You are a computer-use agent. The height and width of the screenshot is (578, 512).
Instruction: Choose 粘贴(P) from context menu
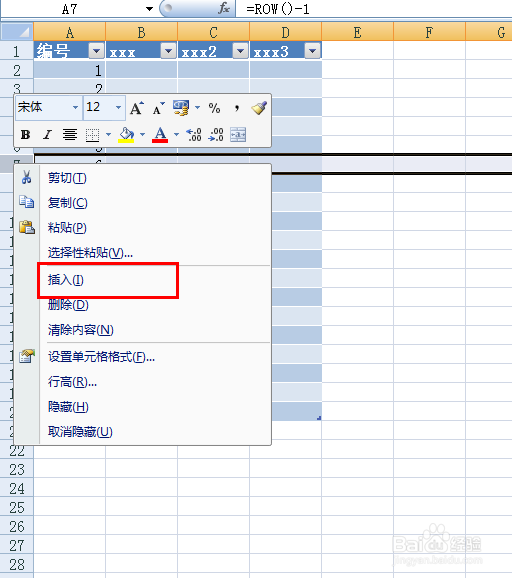click(x=142, y=227)
